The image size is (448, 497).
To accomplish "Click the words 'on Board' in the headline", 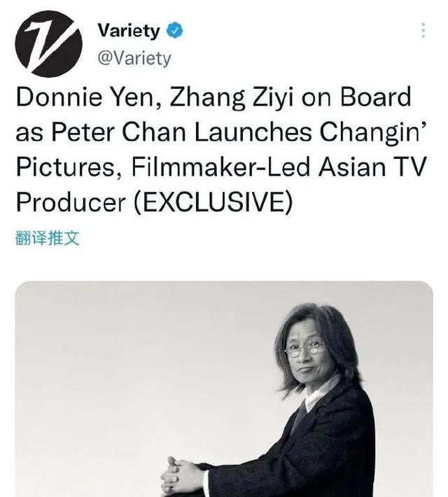I will pos(356,97).
